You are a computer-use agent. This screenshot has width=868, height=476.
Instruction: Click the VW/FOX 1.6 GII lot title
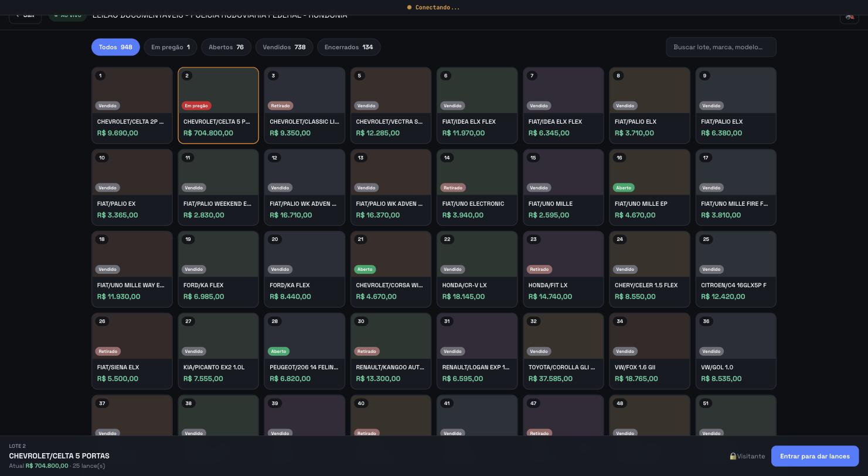[x=635, y=368]
